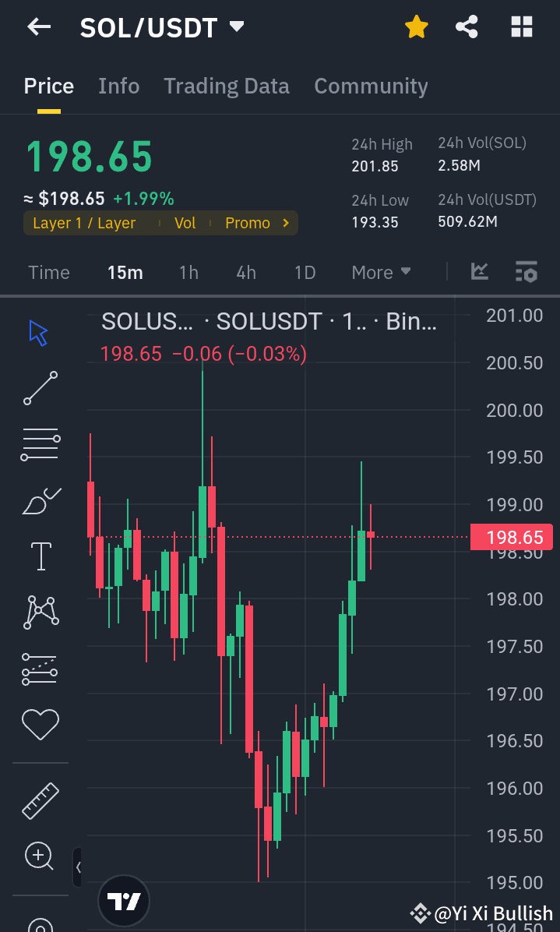The image size is (560, 932).
Task: Select the trend line drawing tool
Action: coord(40,387)
